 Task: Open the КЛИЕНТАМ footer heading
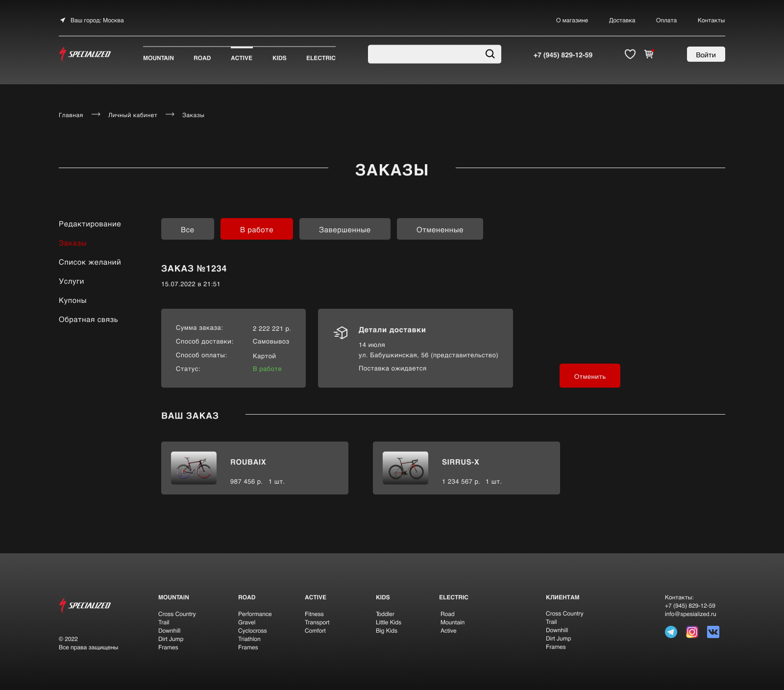(x=563, y=597)
